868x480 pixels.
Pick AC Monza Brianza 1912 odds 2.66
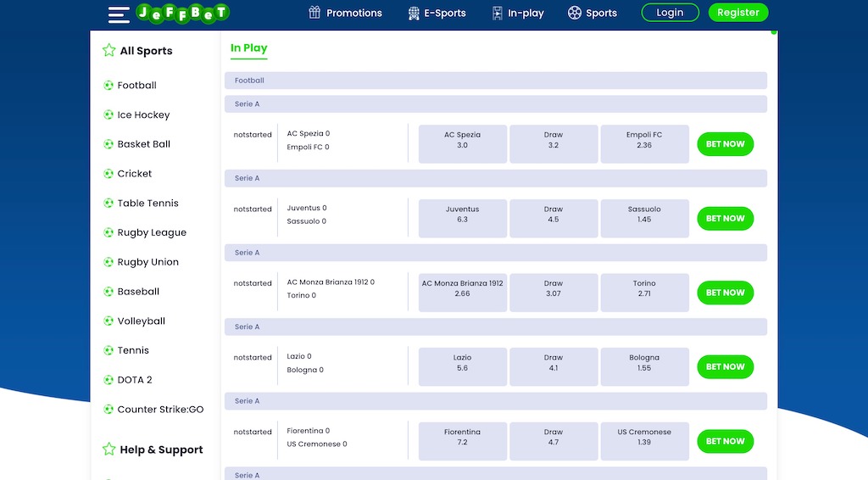[463, 293]
